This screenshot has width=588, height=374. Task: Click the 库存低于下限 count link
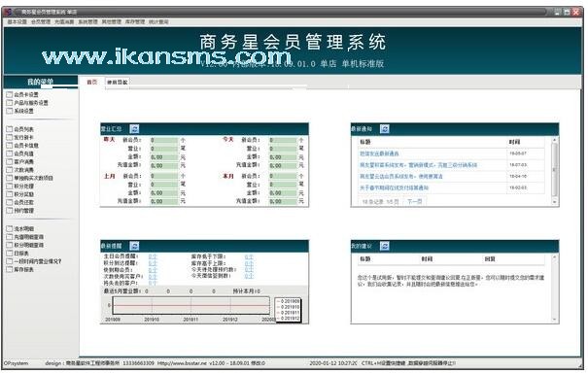click(249, 256)
